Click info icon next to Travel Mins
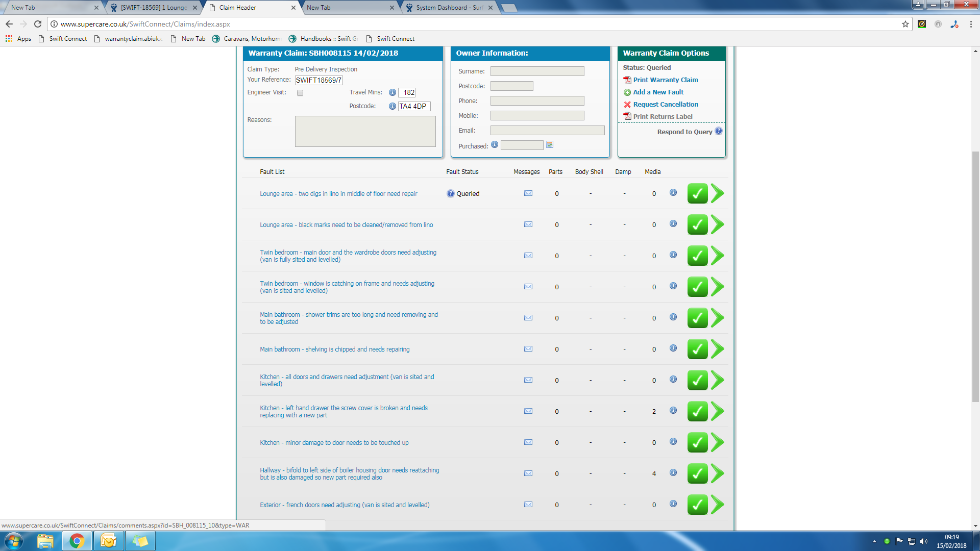The width and height of the screenshot is (980, 551). (392, 92)
